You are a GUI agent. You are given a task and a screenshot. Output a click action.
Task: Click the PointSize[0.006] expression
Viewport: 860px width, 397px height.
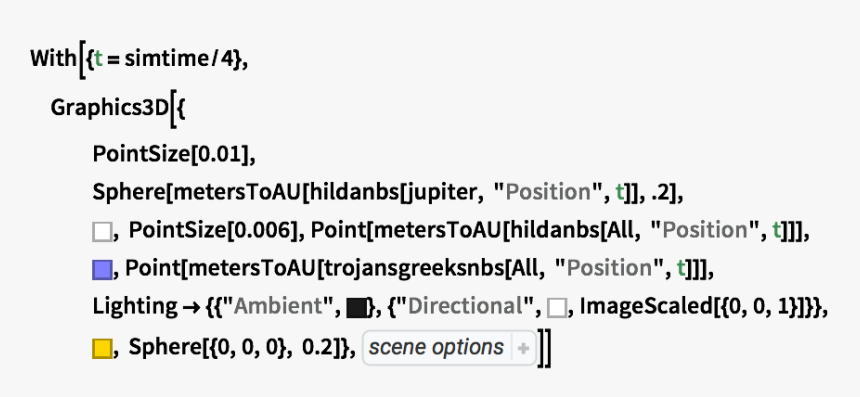pos(216,230)
